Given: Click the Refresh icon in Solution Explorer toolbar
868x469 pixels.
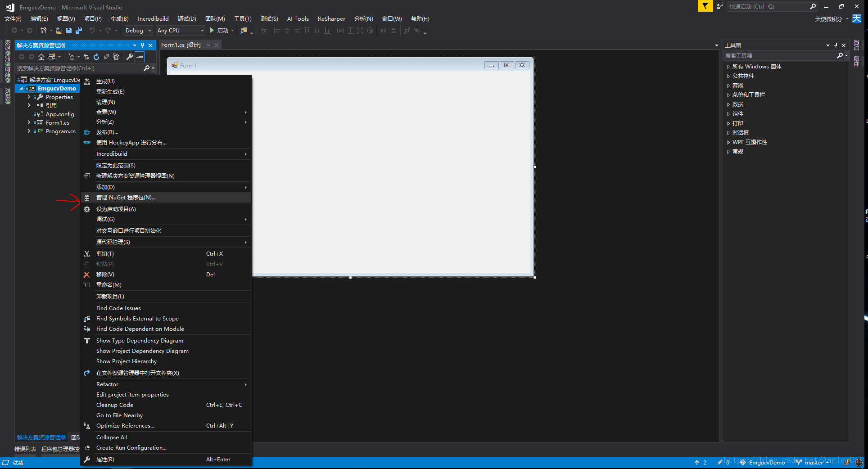Looking at the screenshot, I should point(96,57).
